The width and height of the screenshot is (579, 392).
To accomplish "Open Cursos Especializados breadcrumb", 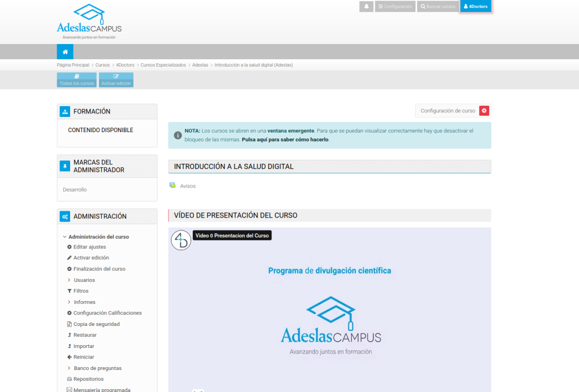I will coord(163,65).
